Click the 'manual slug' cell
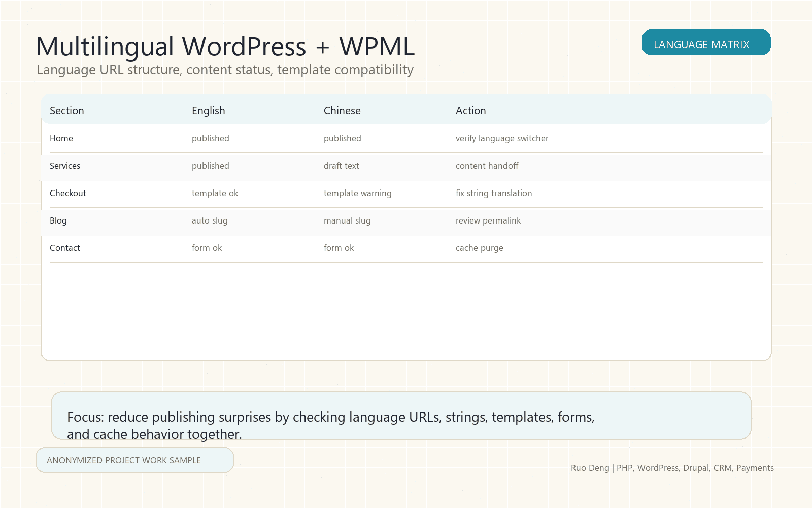Viewport: 812px width, 508px height. point(347,220)
